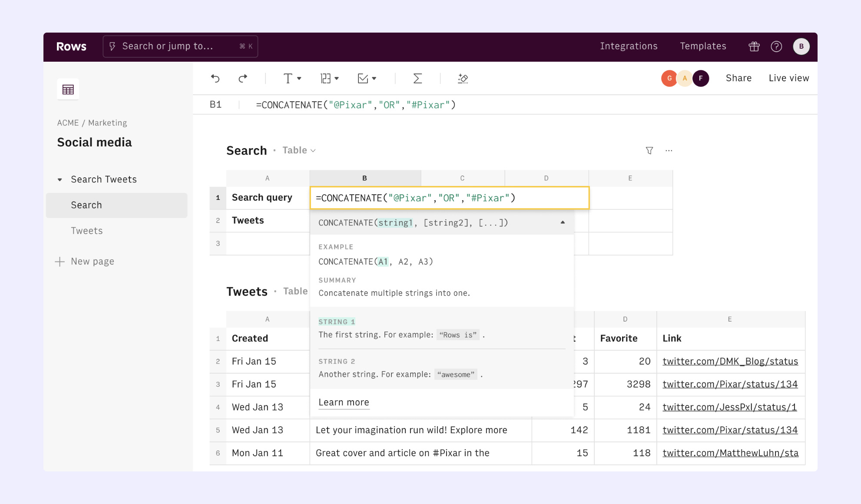Collapse the CONCATENATE function help panel
This screenshot has height=504, width=861.
click(563, 222)
